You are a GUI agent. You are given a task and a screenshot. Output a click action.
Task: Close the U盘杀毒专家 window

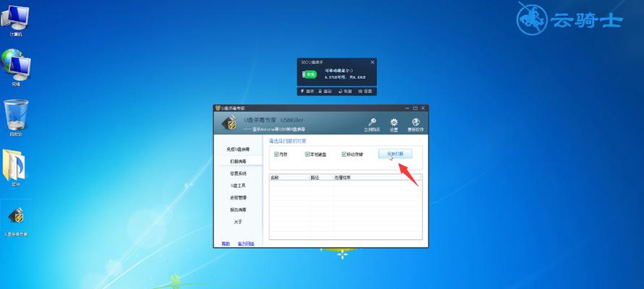[423, 108]
